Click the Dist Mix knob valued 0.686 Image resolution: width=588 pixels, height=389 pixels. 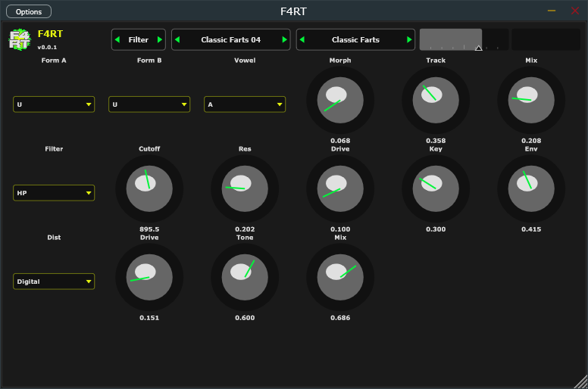(x=340, y=278)
